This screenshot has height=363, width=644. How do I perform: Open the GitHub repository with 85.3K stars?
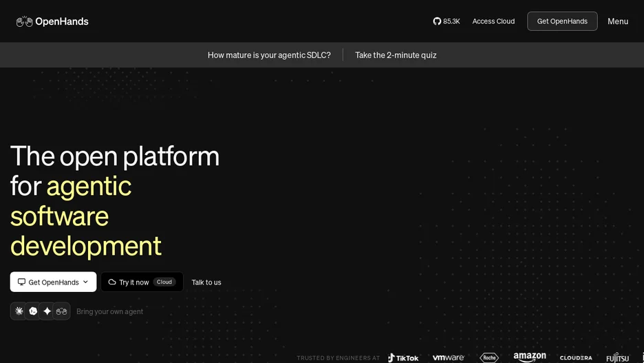447,21
